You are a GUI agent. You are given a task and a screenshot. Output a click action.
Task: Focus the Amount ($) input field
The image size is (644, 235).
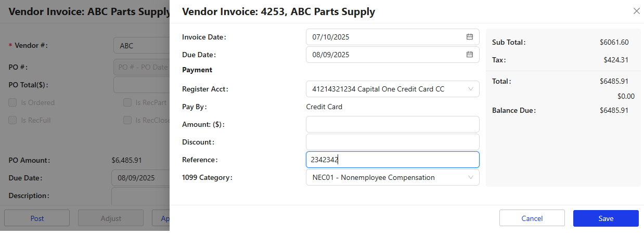[393, 124]
